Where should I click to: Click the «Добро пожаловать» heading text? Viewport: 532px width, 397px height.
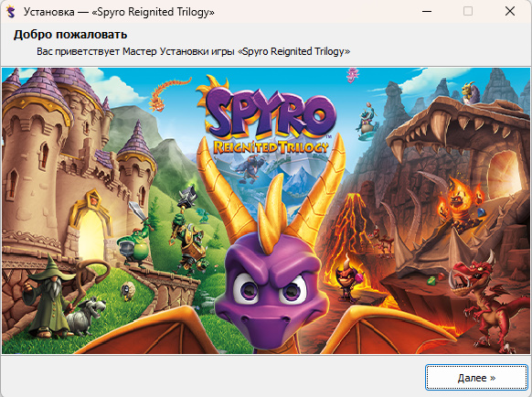(70, 35)
